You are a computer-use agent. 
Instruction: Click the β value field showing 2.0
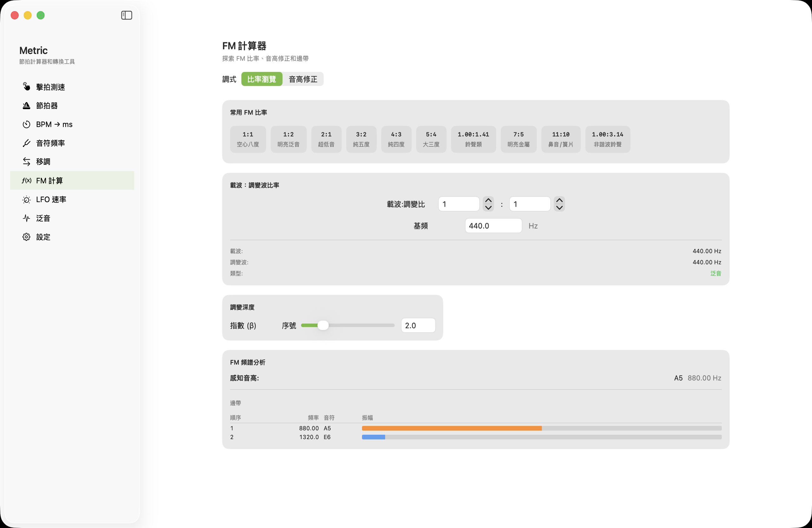click(418, 325)
